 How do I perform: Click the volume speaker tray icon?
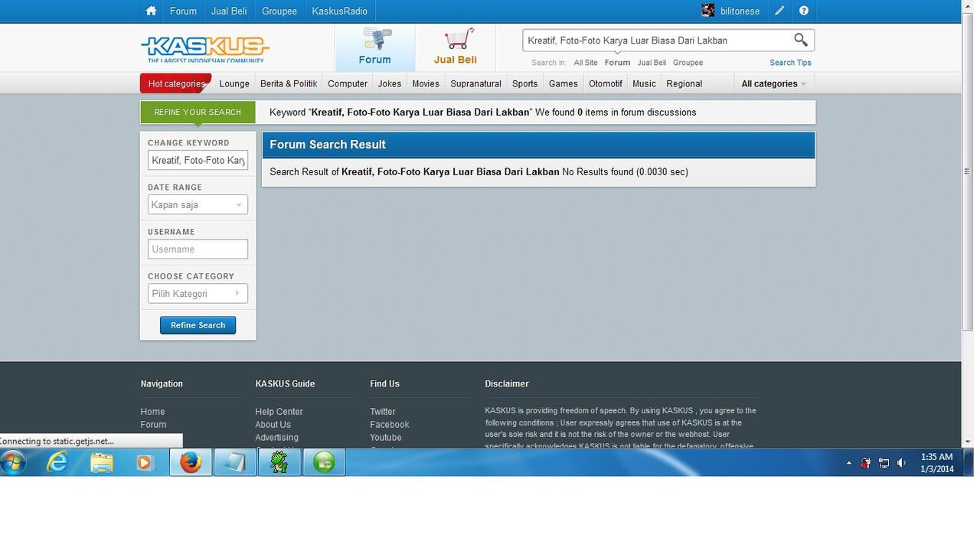[x=902, y=463]
